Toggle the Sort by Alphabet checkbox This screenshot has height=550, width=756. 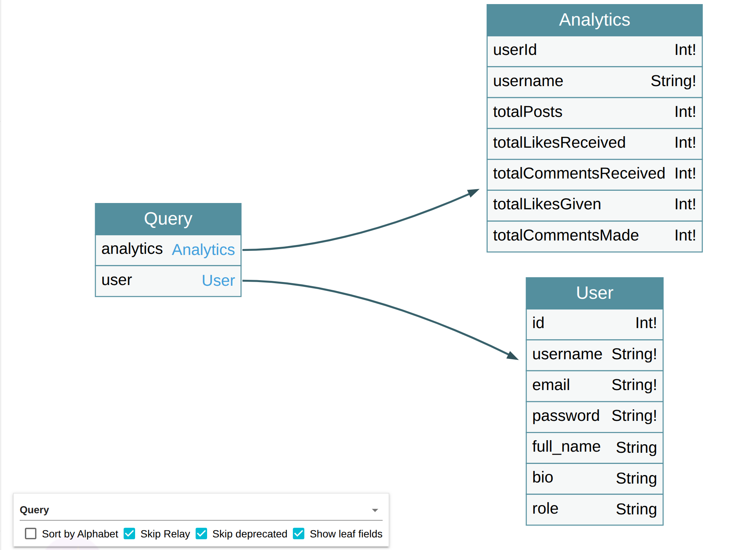(x=31, y=534)
